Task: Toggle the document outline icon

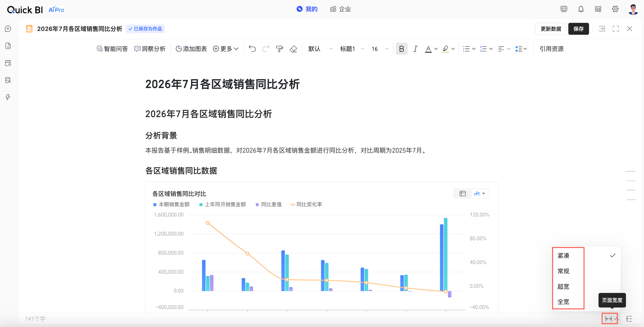Action: click(629, 319)
